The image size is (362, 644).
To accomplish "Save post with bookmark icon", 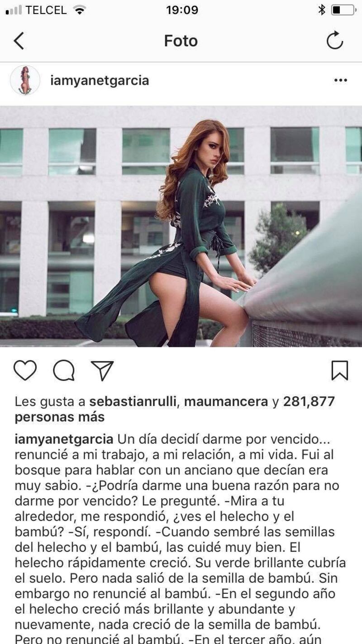I will coord(339,370).
